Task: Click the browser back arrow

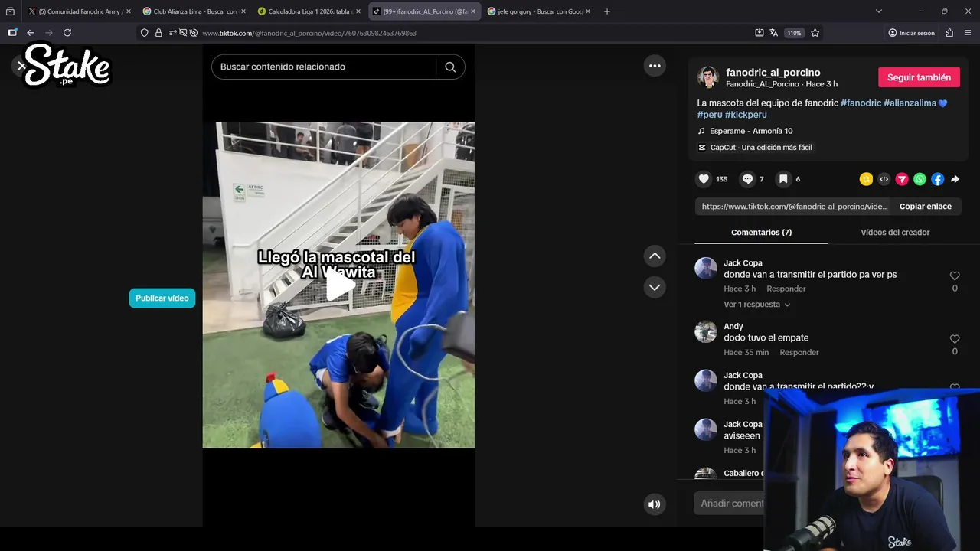Action: [x=31, y=33]
